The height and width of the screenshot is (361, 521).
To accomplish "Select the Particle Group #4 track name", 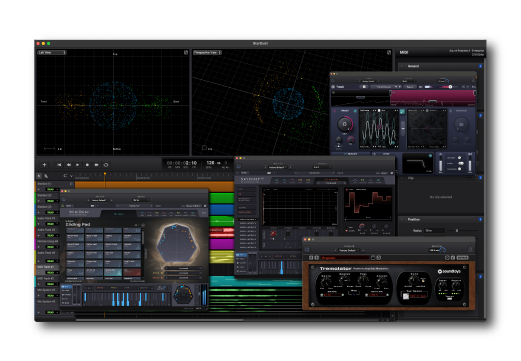I will [x=48, y=241].
